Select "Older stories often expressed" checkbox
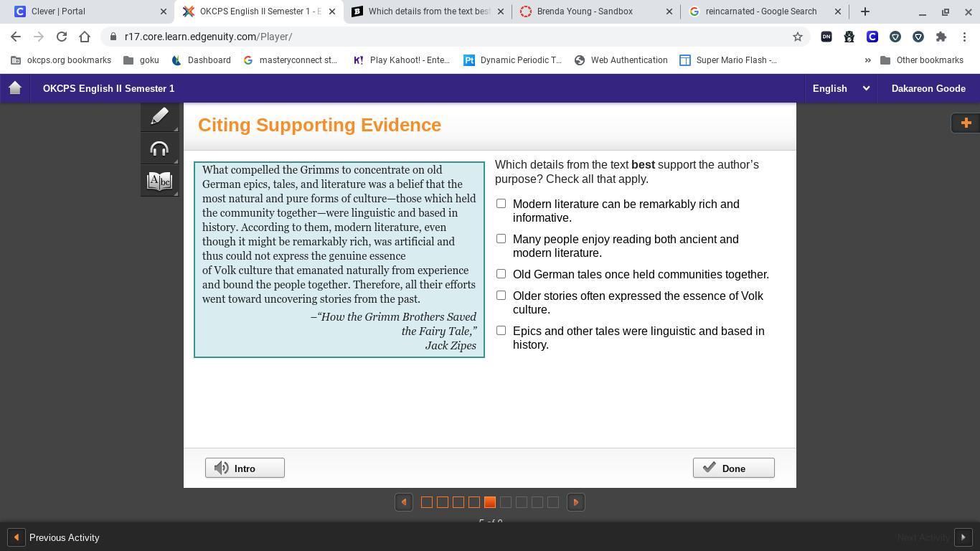 (501, 296)
